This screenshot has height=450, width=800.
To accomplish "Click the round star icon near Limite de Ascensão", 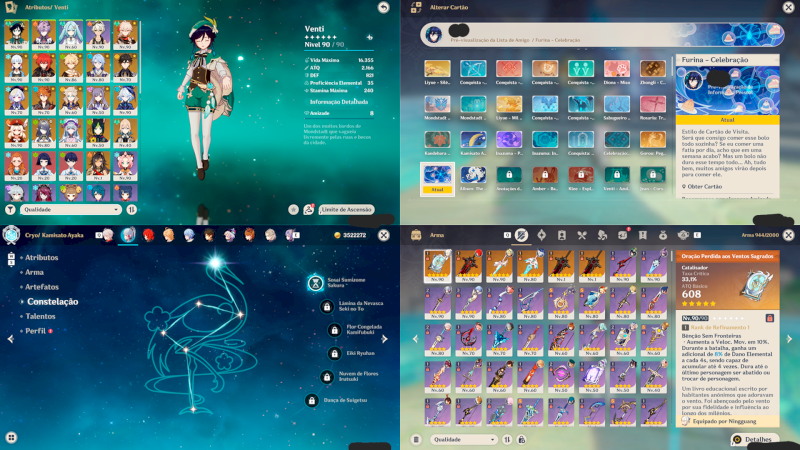I will coord(293,209).
